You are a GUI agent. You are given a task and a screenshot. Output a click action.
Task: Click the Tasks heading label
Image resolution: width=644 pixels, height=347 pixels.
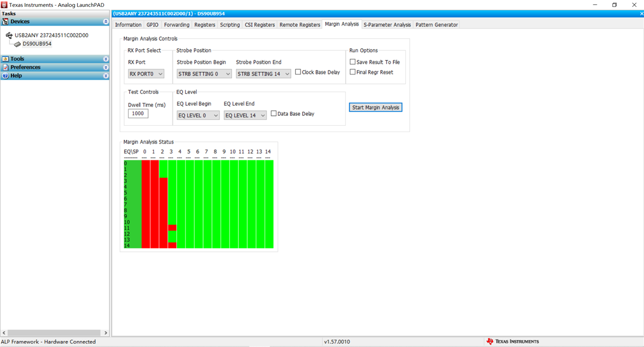(x=9, y=14)
